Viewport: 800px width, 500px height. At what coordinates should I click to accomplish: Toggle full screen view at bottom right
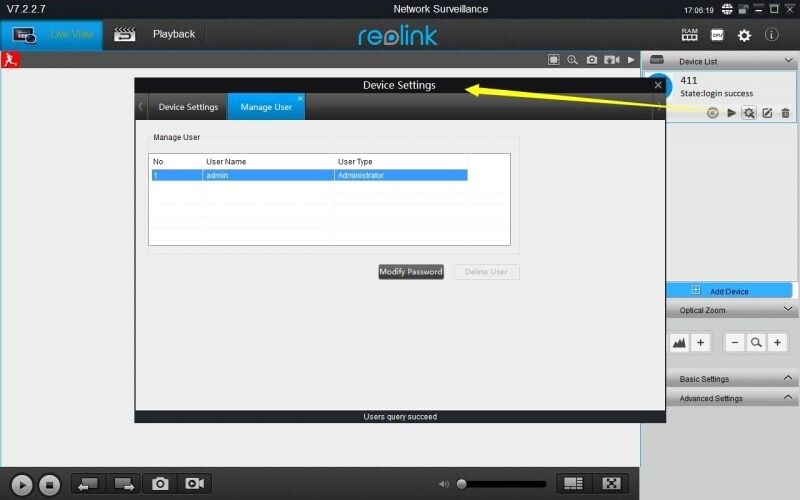(612, 484)
